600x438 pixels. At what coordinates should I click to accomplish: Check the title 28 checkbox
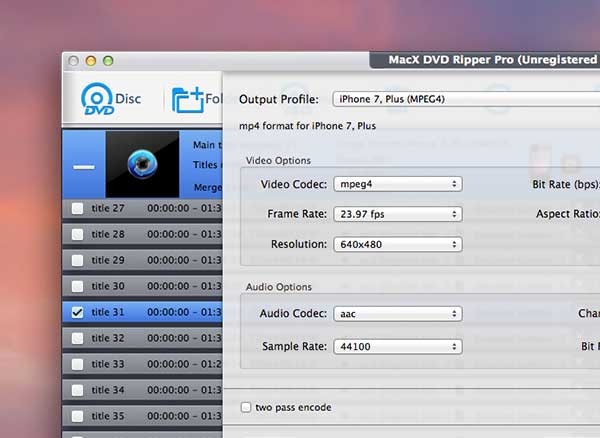coord(77,234)
